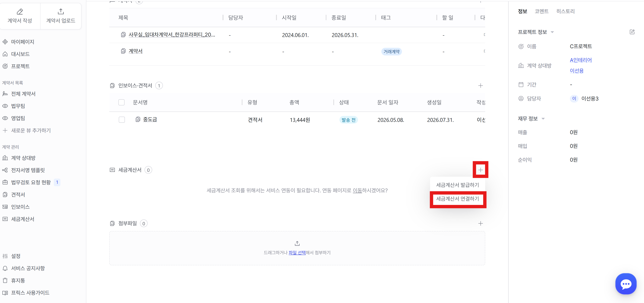Select 세금계산서 발급하기 from the dropdown menu

458,185
